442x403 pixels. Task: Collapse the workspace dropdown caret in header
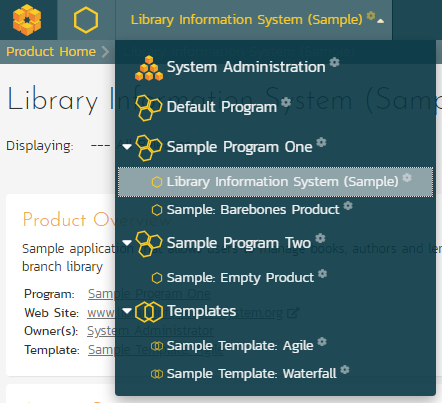point(381,21)
